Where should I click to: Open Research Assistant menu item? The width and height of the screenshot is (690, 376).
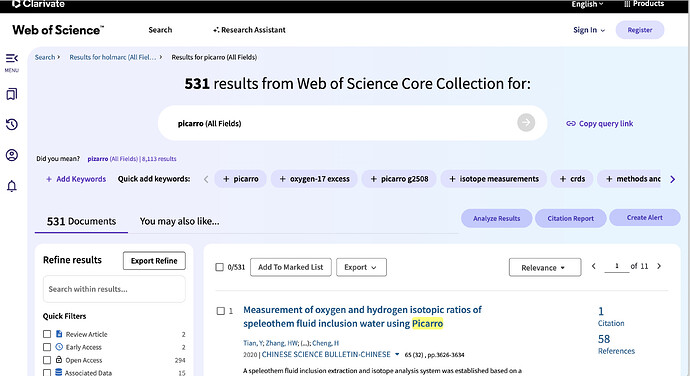[x=250, y=30]
